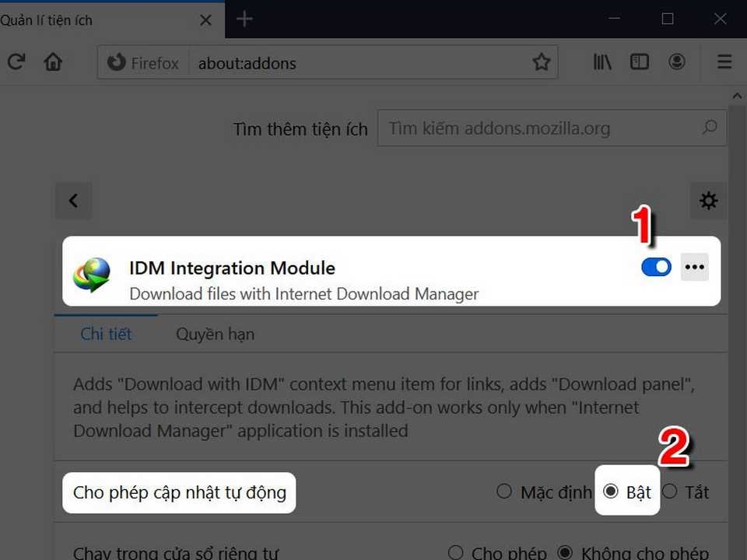Viewport: 747px width, 560px height.
Task: Select Không cho phép for private windows
Action: [x=565, y=552]
